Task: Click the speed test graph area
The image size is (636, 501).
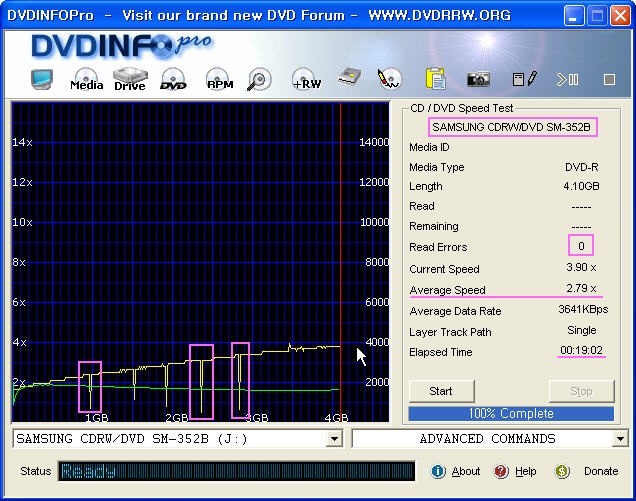Action: pos(200,262)
